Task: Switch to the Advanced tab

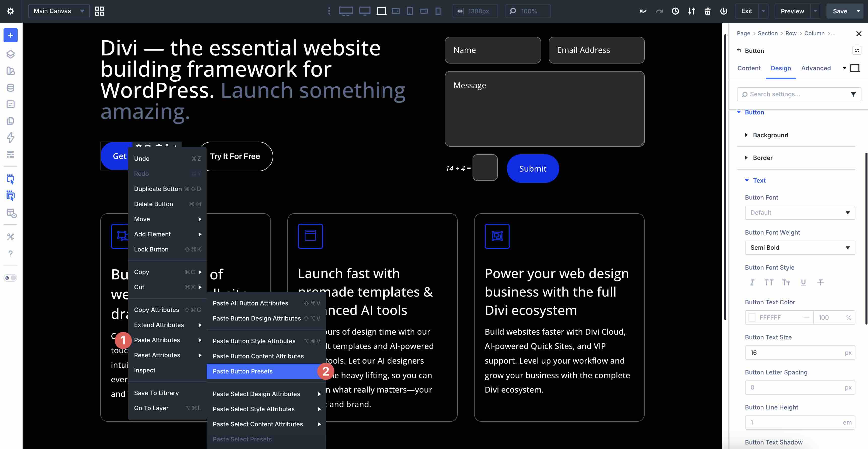Action: [x=816, y=68]
